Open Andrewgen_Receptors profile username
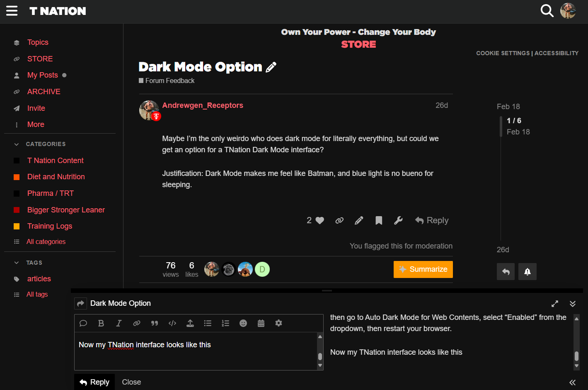Image resolution: width=588 pixels, height=390 pixels. click(203, 105)
